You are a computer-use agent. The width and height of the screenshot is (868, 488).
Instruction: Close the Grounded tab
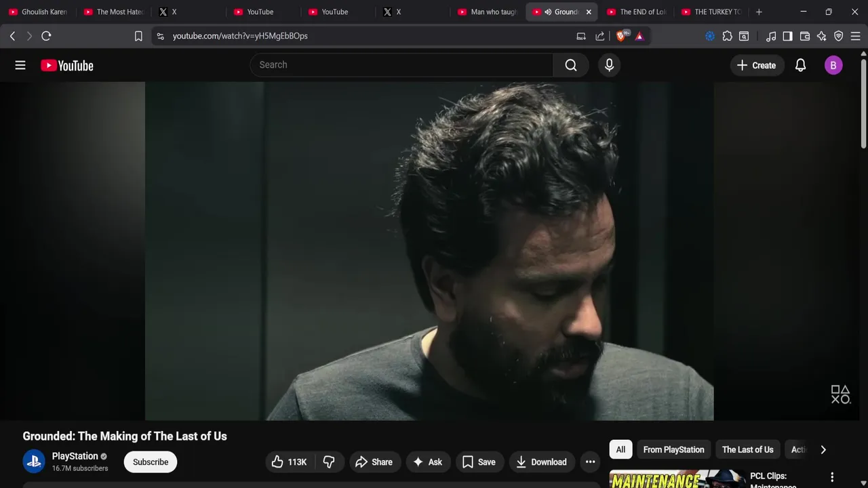pos(589,12)
